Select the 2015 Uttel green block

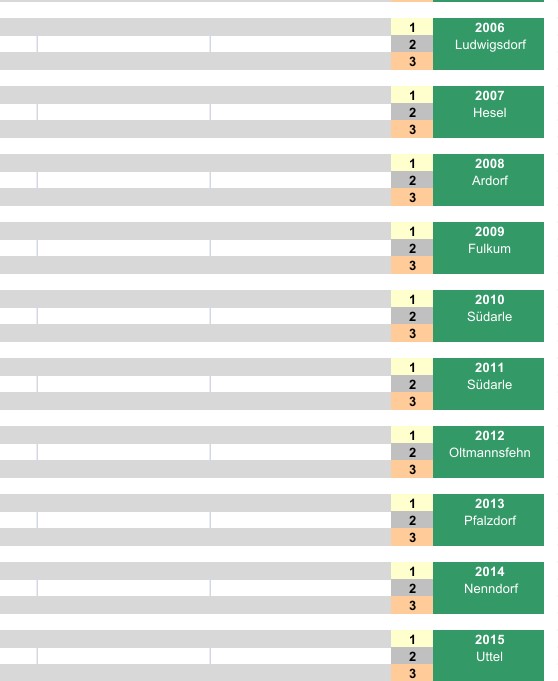point(488,655)
